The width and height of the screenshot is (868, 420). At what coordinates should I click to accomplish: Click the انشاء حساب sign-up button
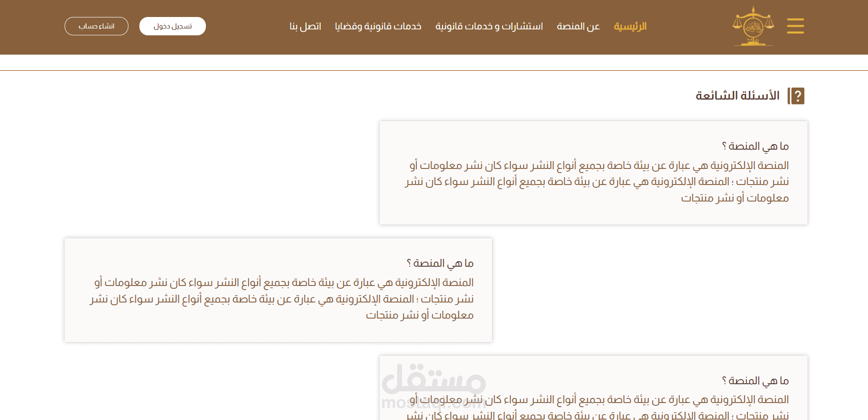click(96, 26)
